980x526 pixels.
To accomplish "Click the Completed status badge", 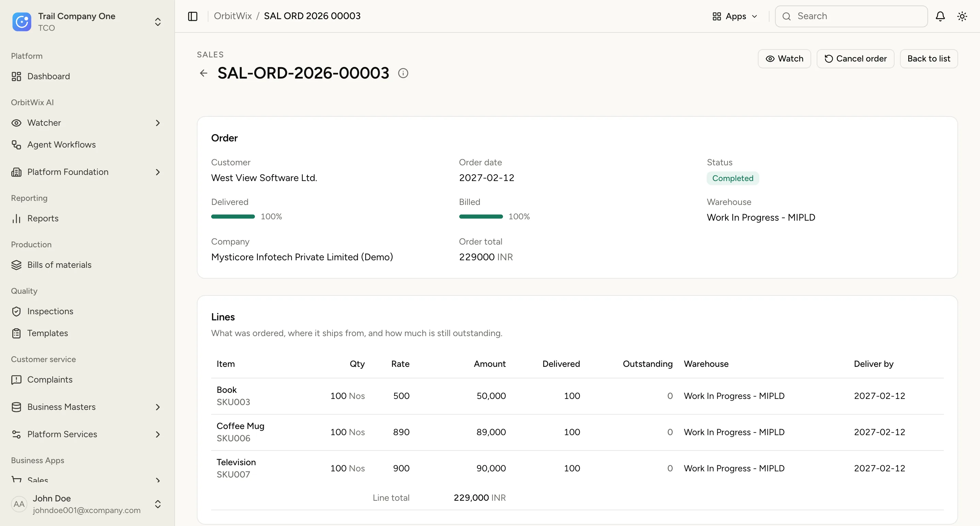I will click(x=733, y=178).
